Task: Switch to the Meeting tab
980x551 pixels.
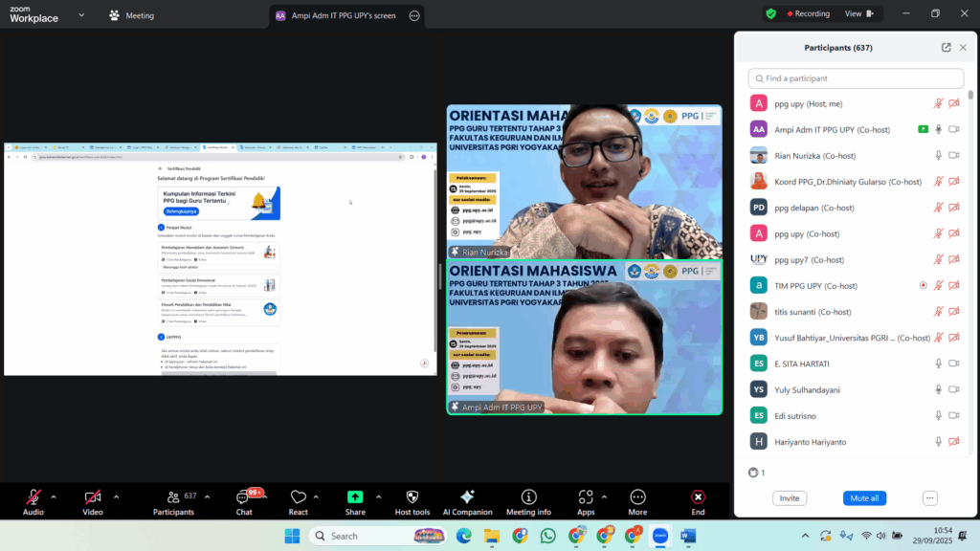Action: click(132, 15)
